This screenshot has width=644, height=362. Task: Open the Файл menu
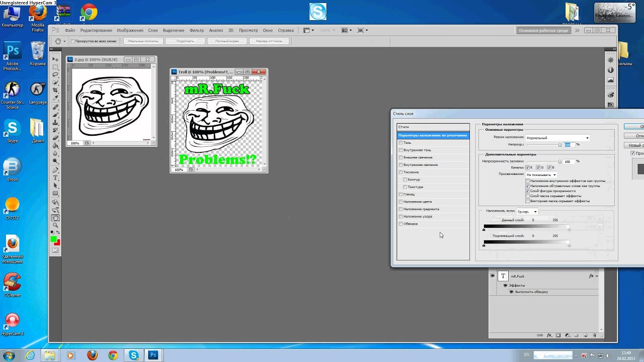(70, 30)
